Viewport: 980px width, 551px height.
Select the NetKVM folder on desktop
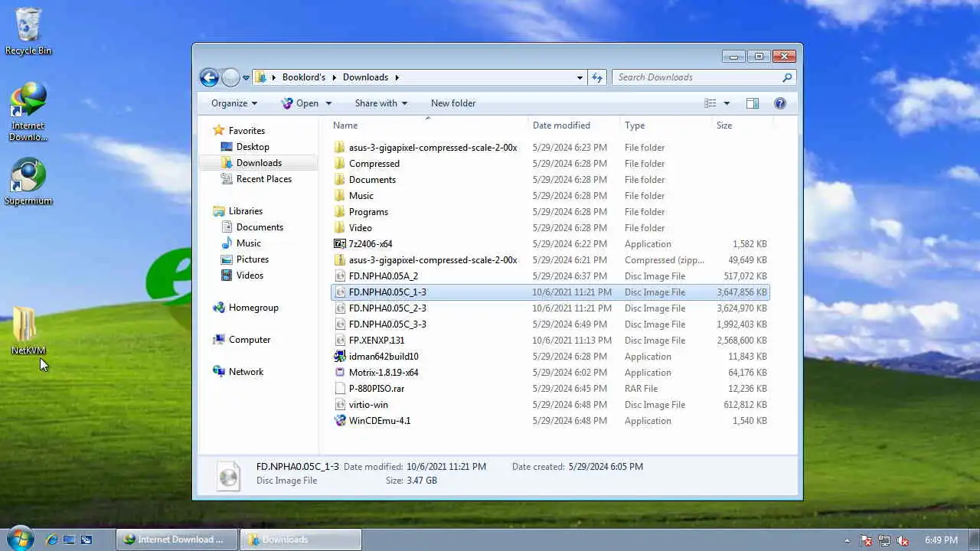coord(28,331)
